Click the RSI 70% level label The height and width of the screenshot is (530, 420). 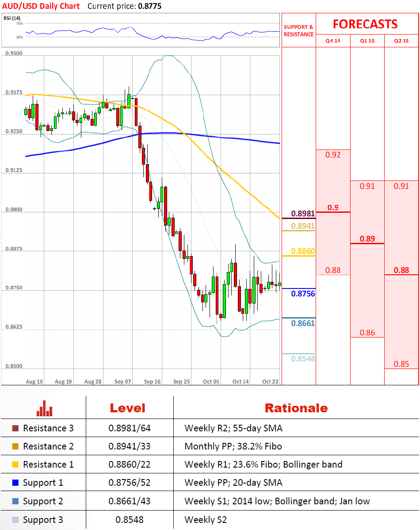(19, 23)
